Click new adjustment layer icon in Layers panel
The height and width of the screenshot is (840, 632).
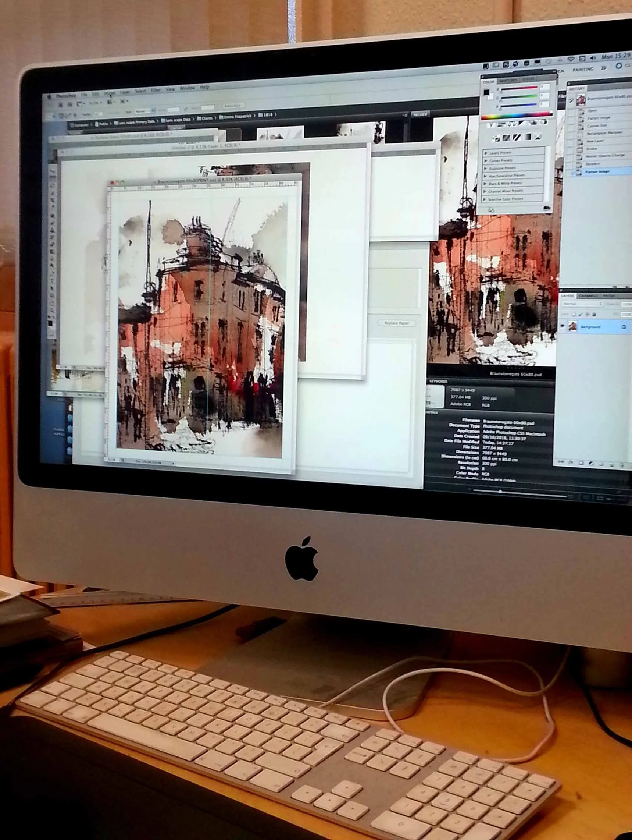tap(591, 464)
